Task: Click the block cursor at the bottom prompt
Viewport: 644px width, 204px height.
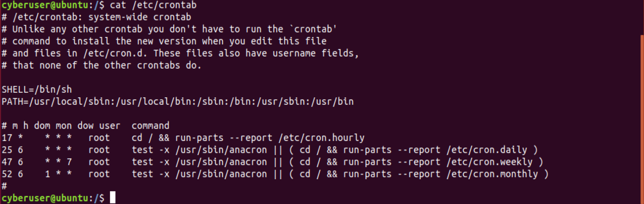Action: tap(113, 197)
